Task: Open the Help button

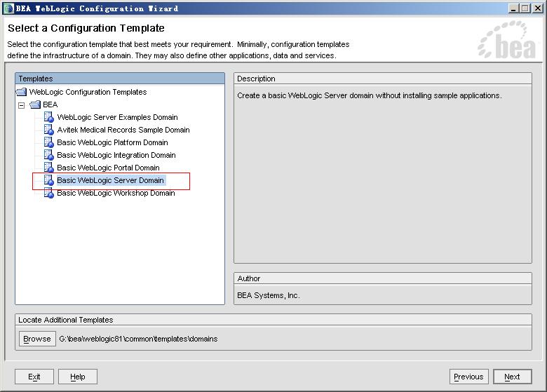Action: coord(77,377)
